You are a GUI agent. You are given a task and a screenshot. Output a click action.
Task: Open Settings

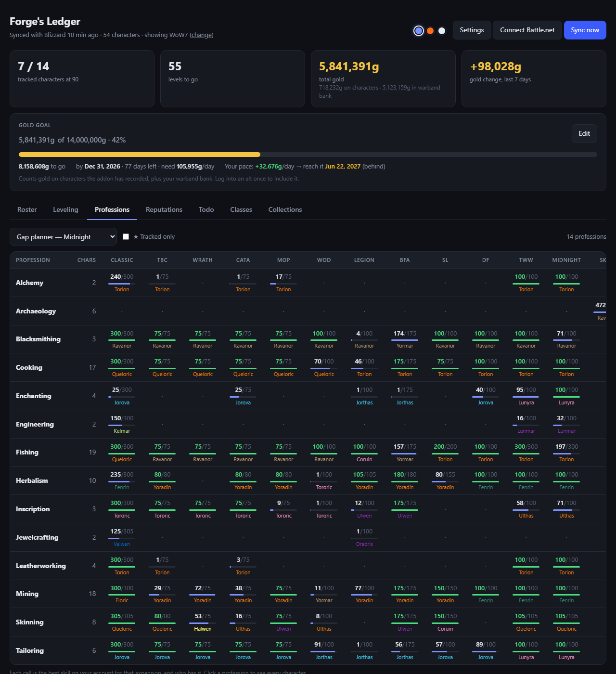pyautogui.click(x=472, y=30)
